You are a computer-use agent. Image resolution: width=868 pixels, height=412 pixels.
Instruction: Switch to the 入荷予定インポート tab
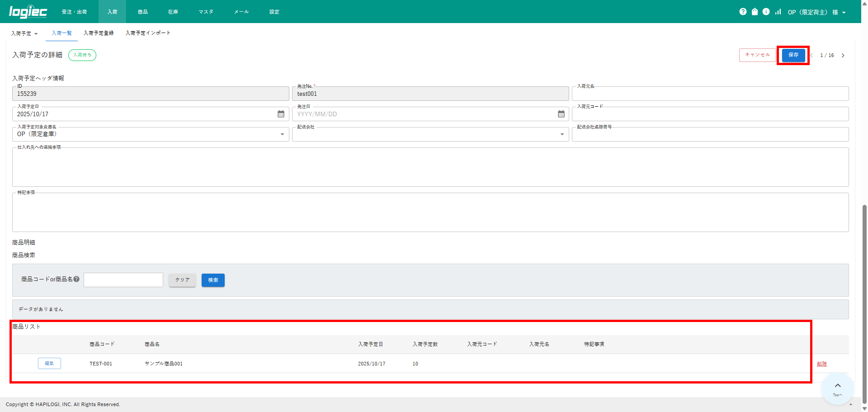pos(148,33)
